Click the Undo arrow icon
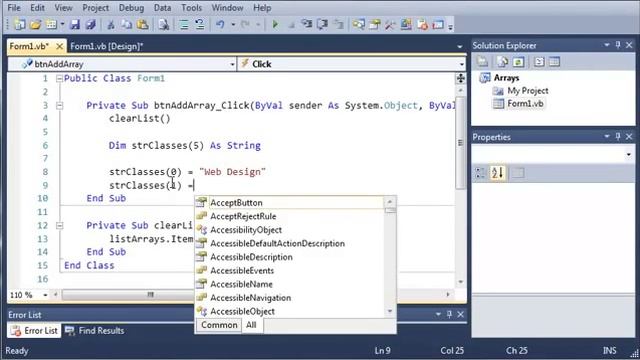Image resolution: width=640 pixels, height=360 pixels. point(220,25)
